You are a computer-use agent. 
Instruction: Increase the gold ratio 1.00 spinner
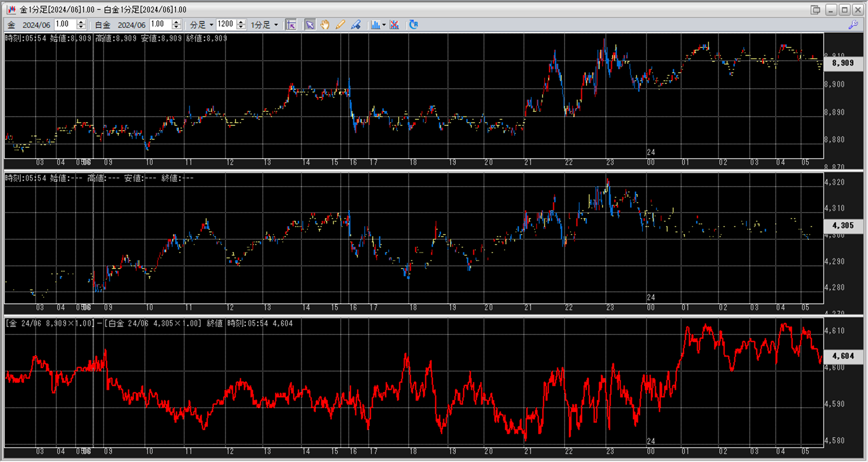pos(81,22)
